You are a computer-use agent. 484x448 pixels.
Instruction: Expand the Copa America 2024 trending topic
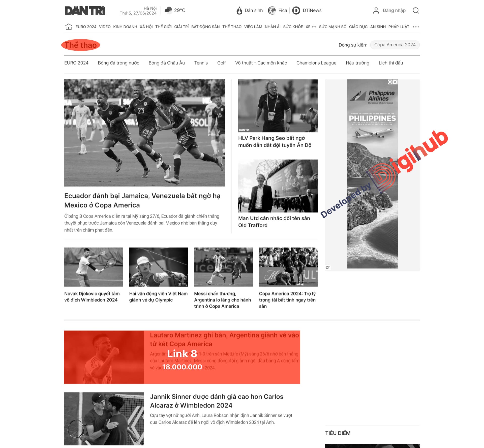pos(394,44)
